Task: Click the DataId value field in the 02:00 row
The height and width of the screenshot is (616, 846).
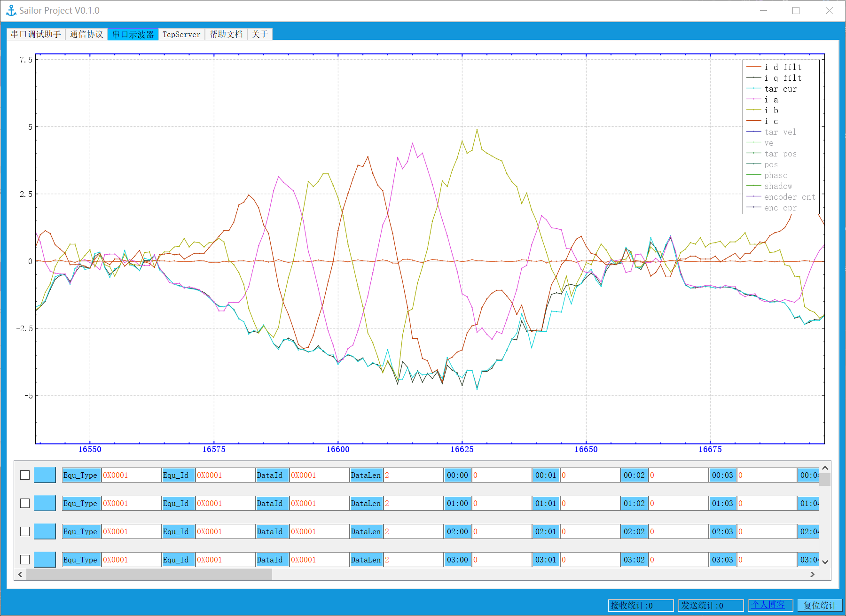Action: coord(319,531)
